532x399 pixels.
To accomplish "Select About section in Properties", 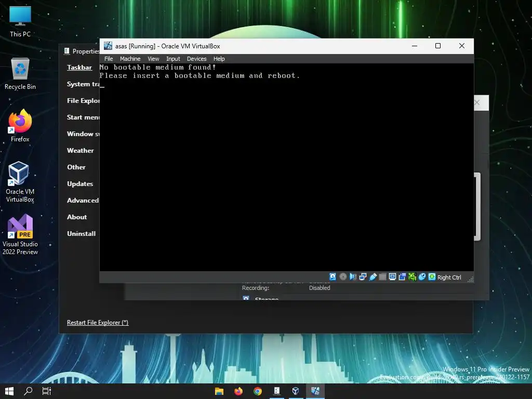I will 77,217.
